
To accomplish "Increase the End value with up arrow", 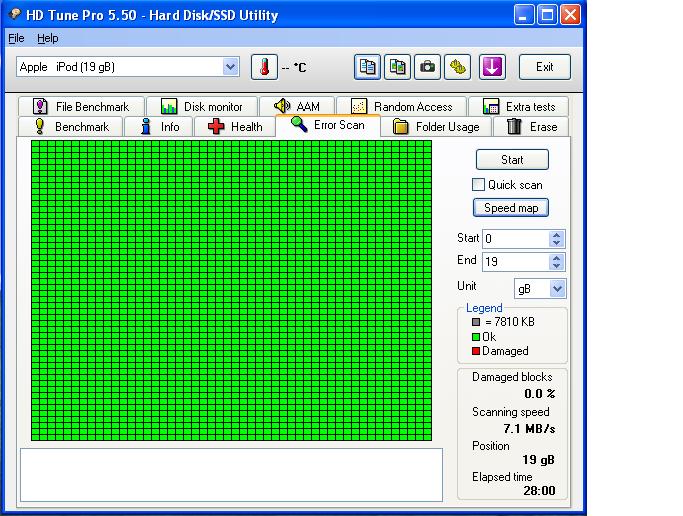I will point(556,258).
